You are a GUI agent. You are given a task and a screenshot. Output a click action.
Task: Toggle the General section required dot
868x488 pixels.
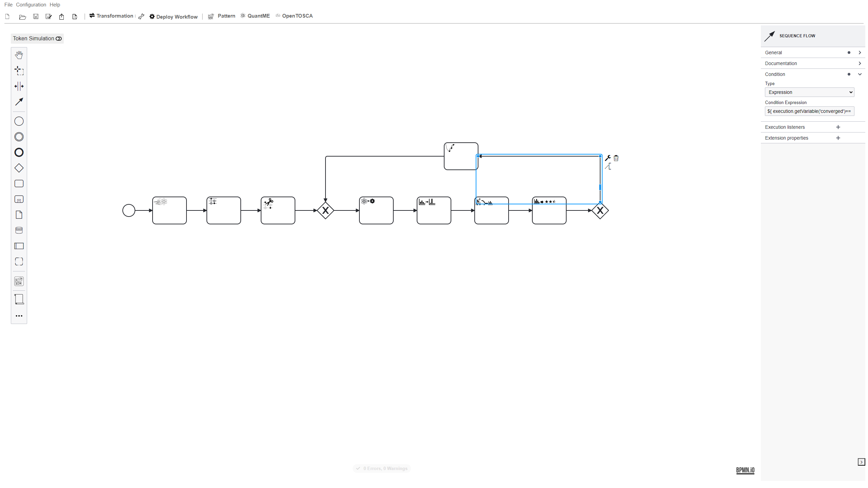pos(849,53)
